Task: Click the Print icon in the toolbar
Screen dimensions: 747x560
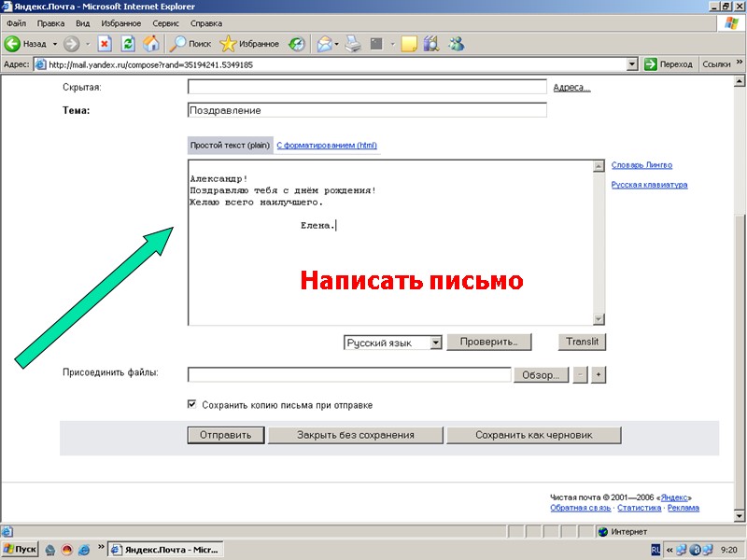Action: 350,43
